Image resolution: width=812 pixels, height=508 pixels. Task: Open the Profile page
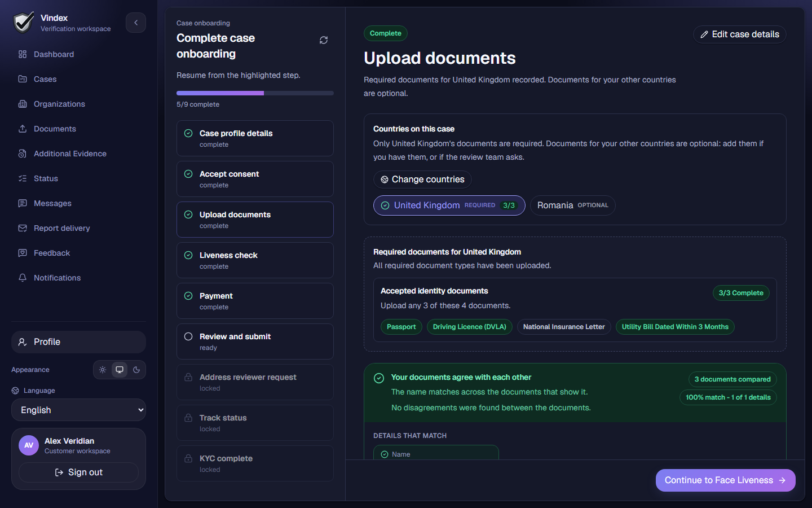[78, 342]
